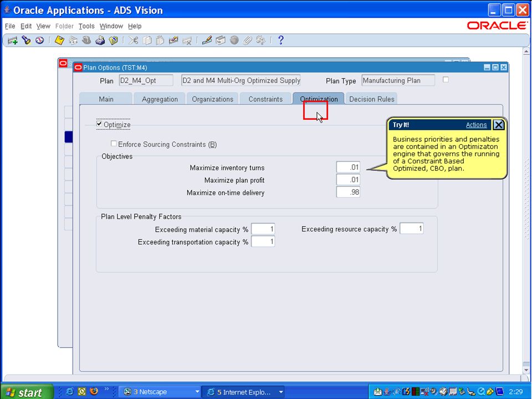Click the Find flashlight icon
This screenshot has height=399, width=532.
coord(26,40)
